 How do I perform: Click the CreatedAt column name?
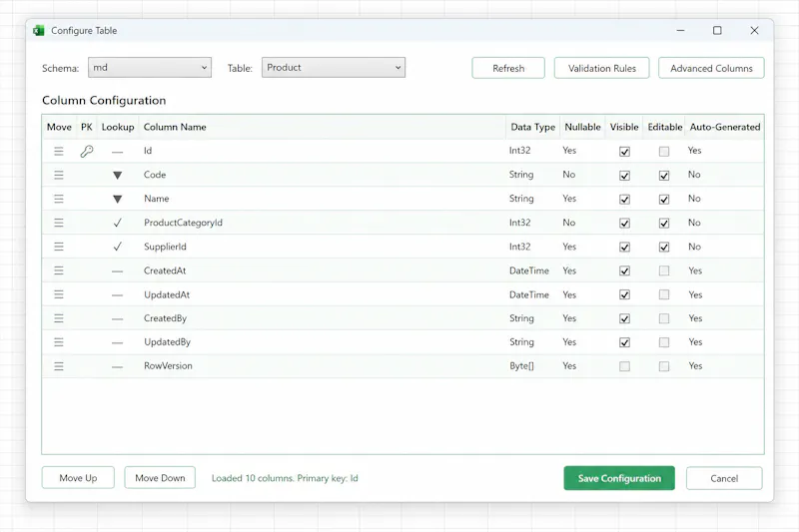click(x=165, y=270)
